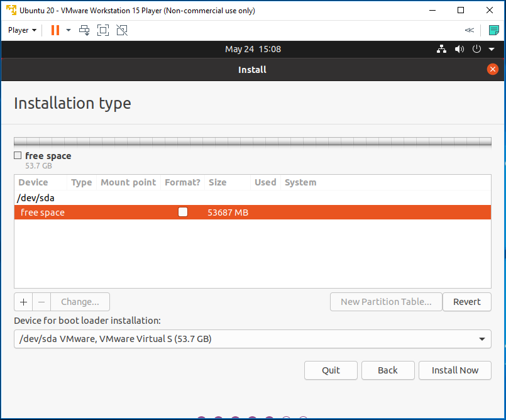Toggle the Format checkbox in free space row

pyautogui.click(x=183, y=212)
